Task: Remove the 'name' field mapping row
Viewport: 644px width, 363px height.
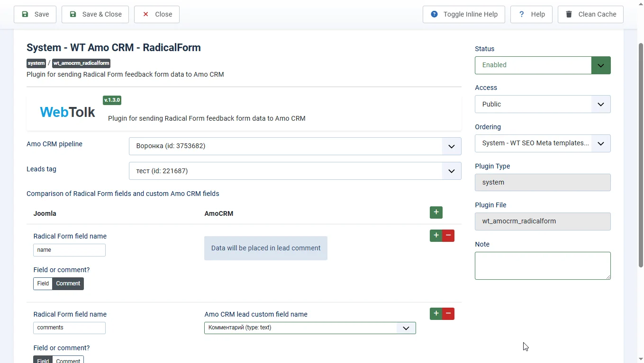Action: (x=448, y=235)
